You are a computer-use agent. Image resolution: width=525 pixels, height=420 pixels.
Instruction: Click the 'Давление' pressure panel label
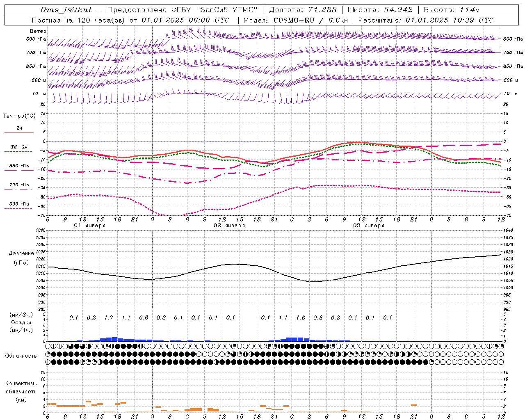[21, 253]
